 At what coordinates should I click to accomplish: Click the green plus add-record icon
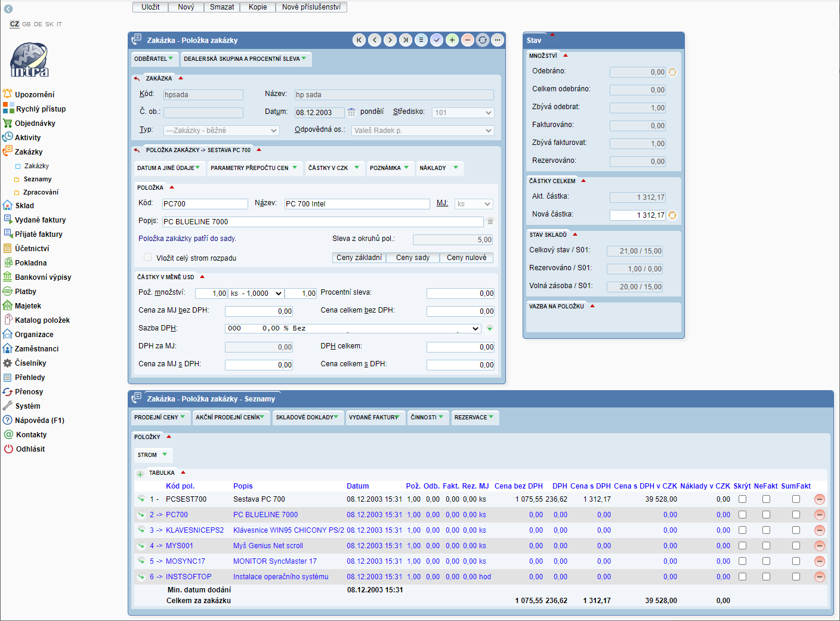(x=452, y=40)
